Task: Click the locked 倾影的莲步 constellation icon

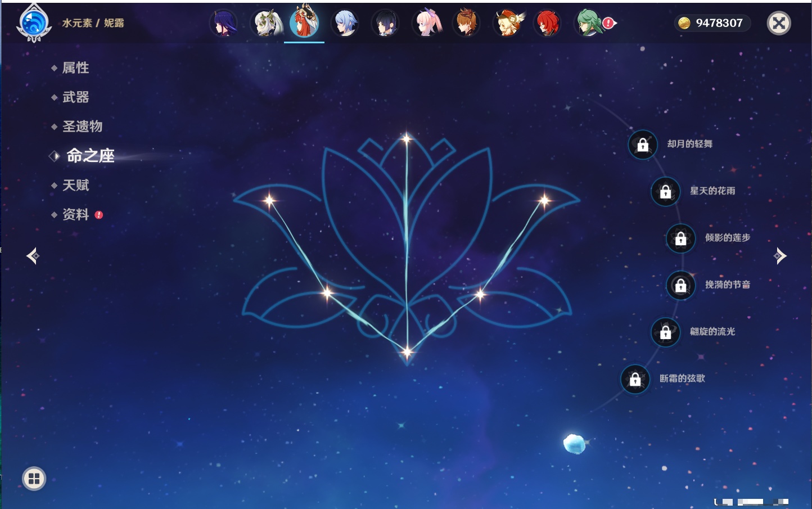Action: click(x=680, y=238)
